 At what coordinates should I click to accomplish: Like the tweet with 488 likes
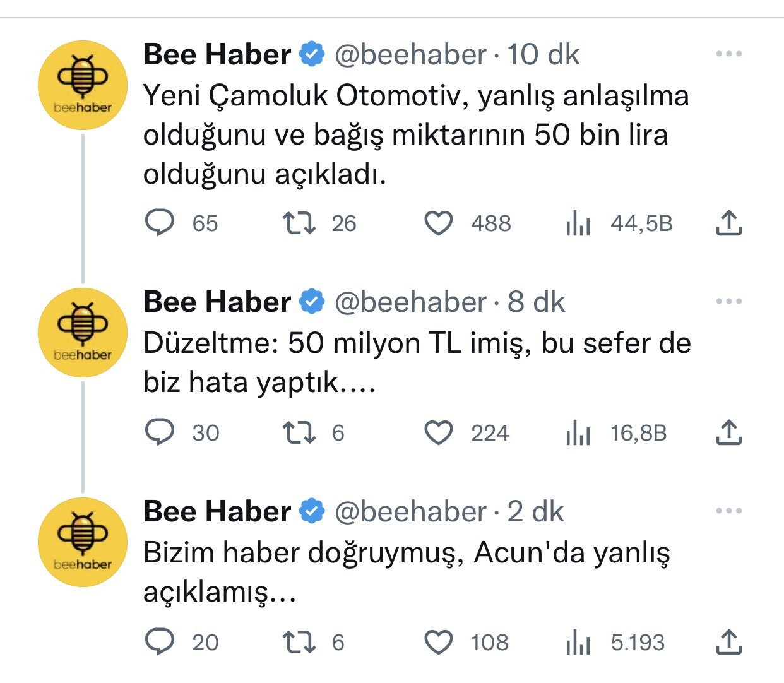click(438, 223)
